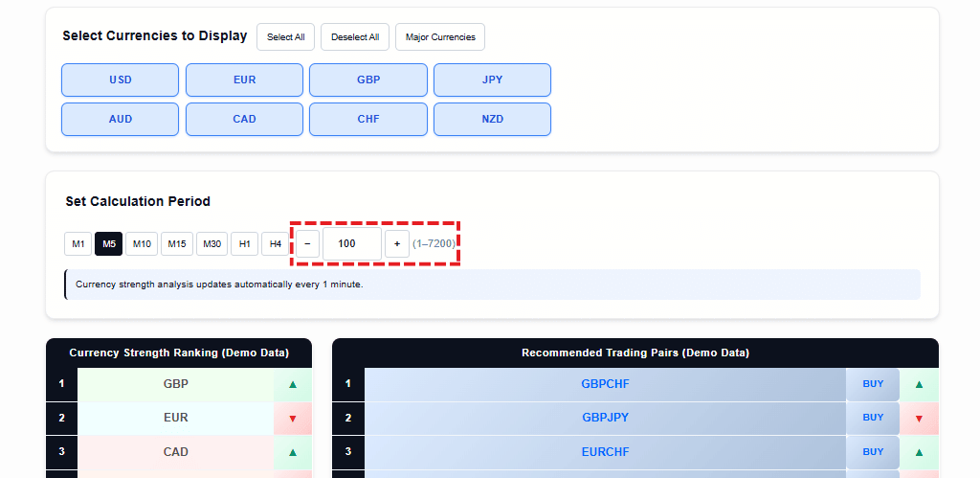Toggle the CHF currency chip
This screenshot has height=478, width=980.
368,119
